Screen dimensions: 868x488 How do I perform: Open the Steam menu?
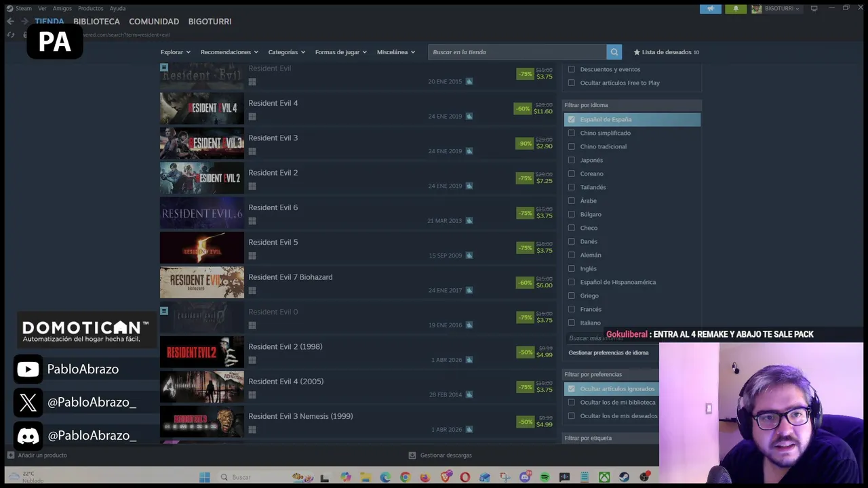pos(24,8)
